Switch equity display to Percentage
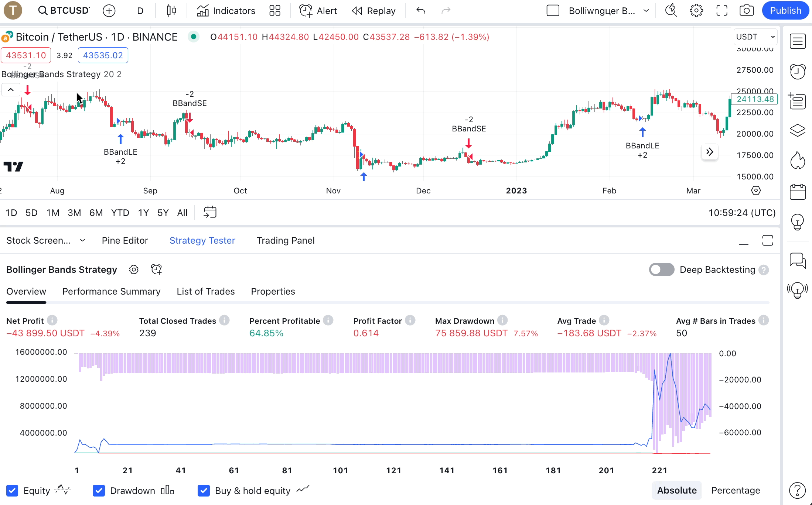 735,490
